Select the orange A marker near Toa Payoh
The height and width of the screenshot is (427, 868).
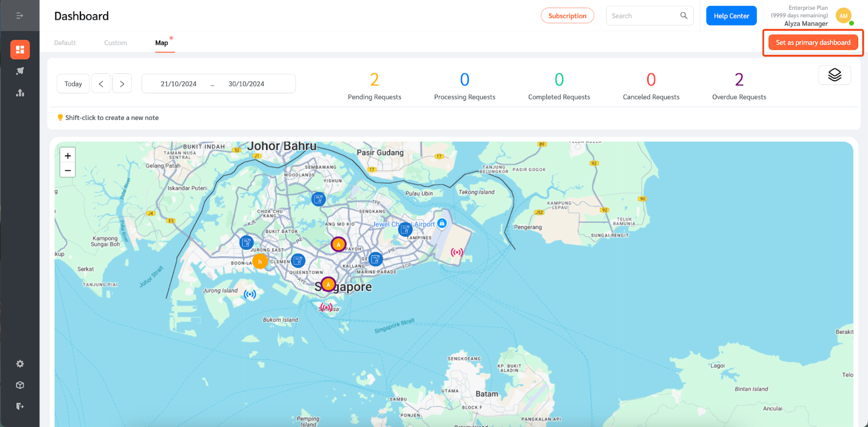click(x=339, y=245)
